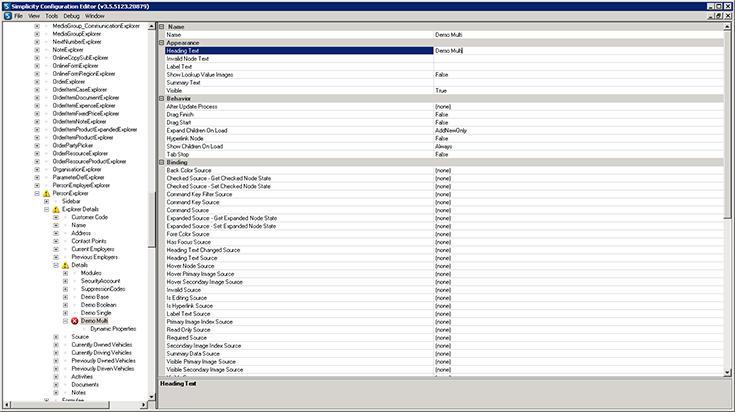Click the Invalid Node Text value field
Screen dimensions: 735x412
coord(578,59)
